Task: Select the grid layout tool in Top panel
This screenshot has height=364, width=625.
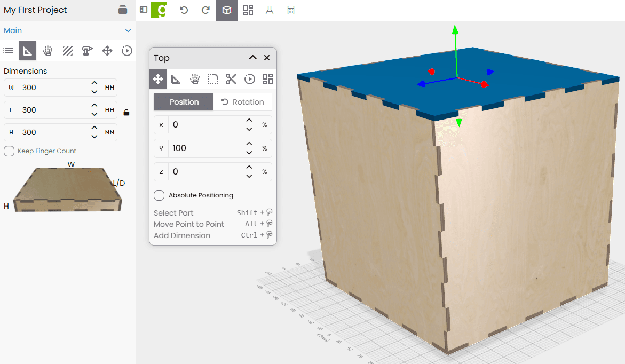Action: click(x=268, y=79)
